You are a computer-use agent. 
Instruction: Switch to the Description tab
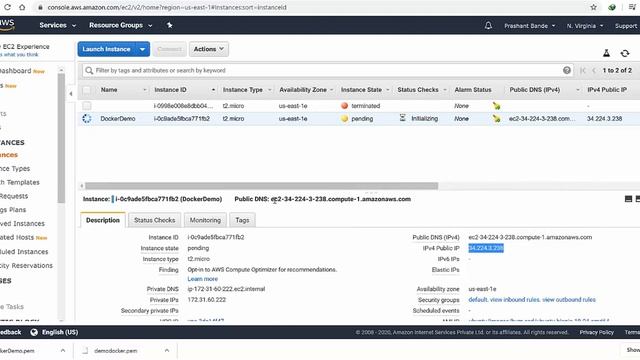click(103, 220)
